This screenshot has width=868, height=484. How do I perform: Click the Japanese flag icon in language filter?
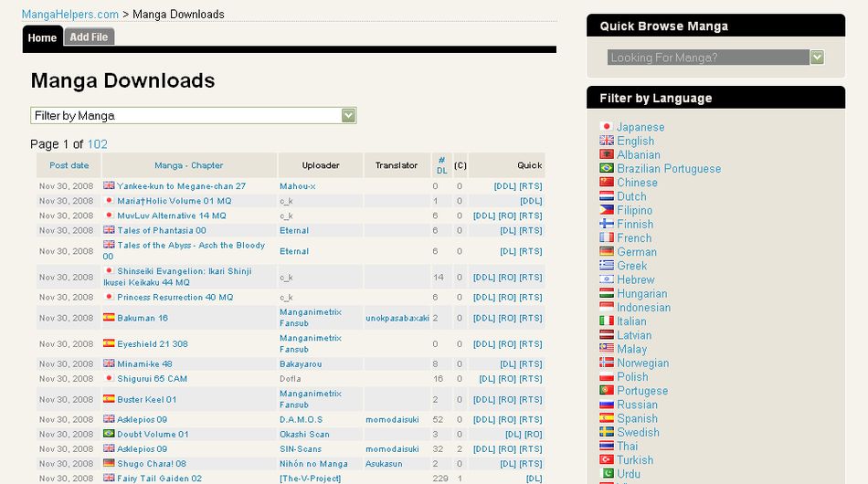(606, 127)
